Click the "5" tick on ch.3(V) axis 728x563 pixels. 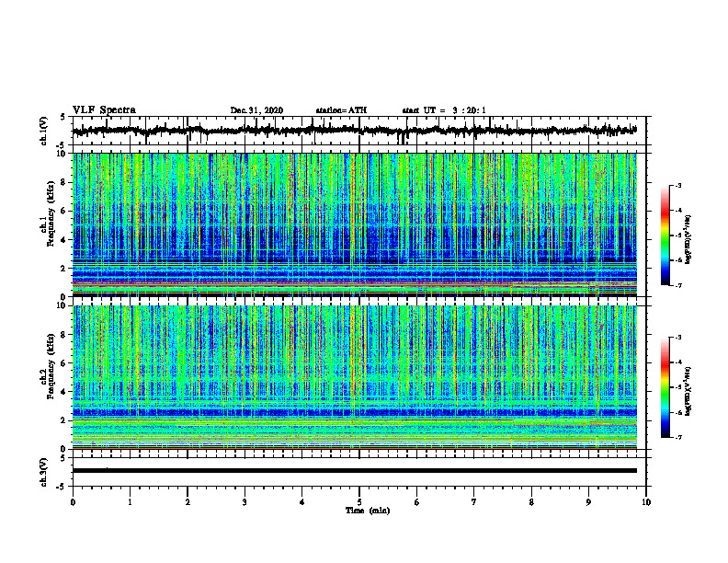coord(63,458)
